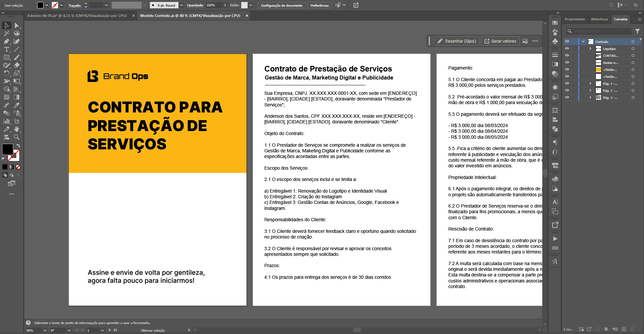Screen dimensions: 644x334
Task: Click Configuração de documento button
Action: click(282, 5)
